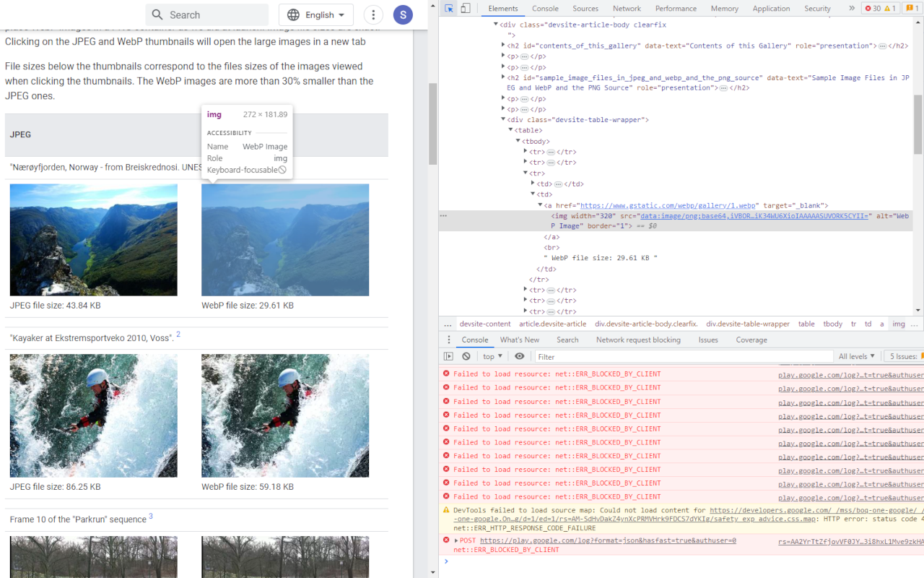This screenshot has width=924, height=578.
Task: Create a live expression with the eye icon
Action: click(x=520, y=356)
